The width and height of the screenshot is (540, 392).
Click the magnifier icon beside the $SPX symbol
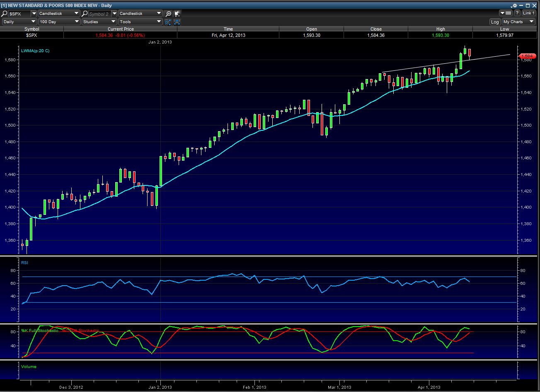[5, 14]
